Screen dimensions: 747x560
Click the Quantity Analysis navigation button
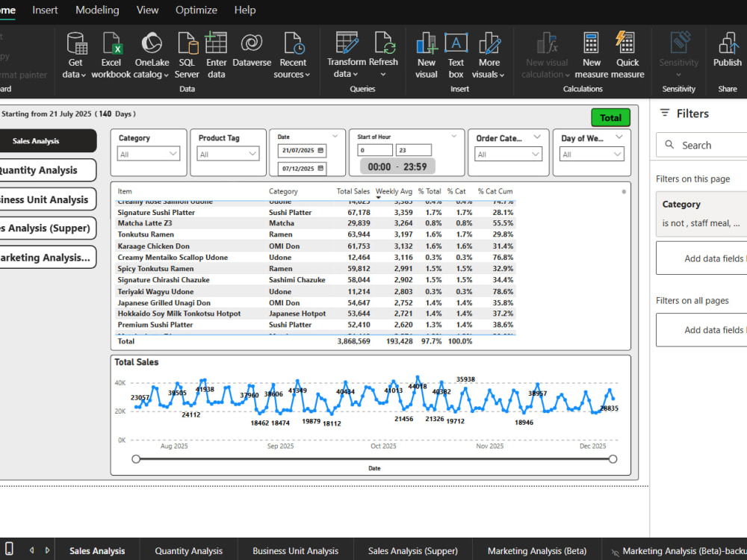47,170
